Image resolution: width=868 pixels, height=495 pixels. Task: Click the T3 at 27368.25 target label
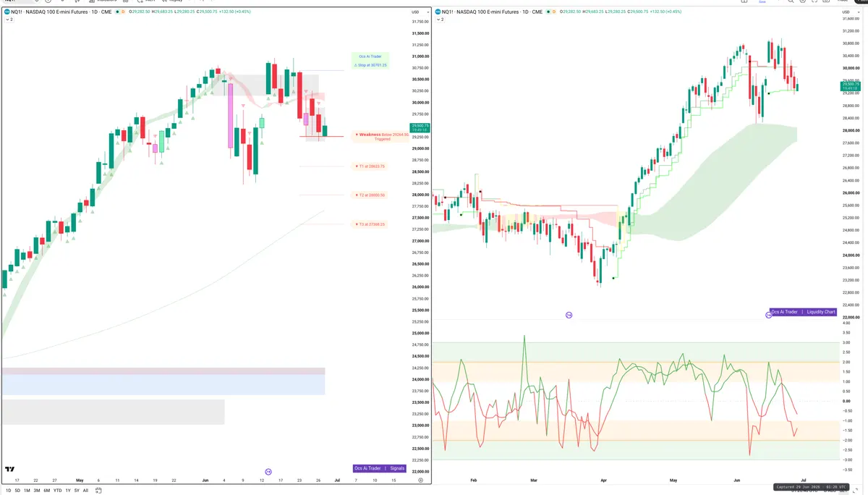pyautogui.click(x=370, y=224)
